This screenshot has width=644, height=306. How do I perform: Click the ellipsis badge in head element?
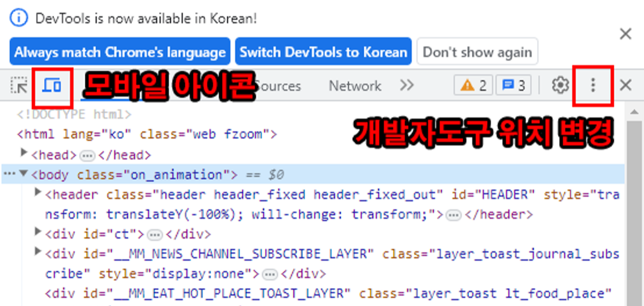point(86,156)
